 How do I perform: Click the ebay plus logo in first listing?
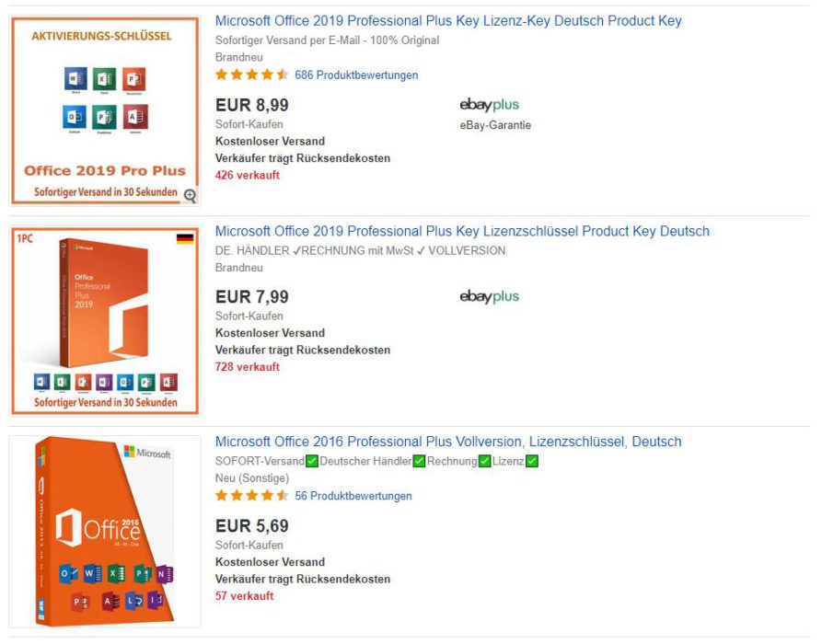pyautogui.click(x=489, y=105)
